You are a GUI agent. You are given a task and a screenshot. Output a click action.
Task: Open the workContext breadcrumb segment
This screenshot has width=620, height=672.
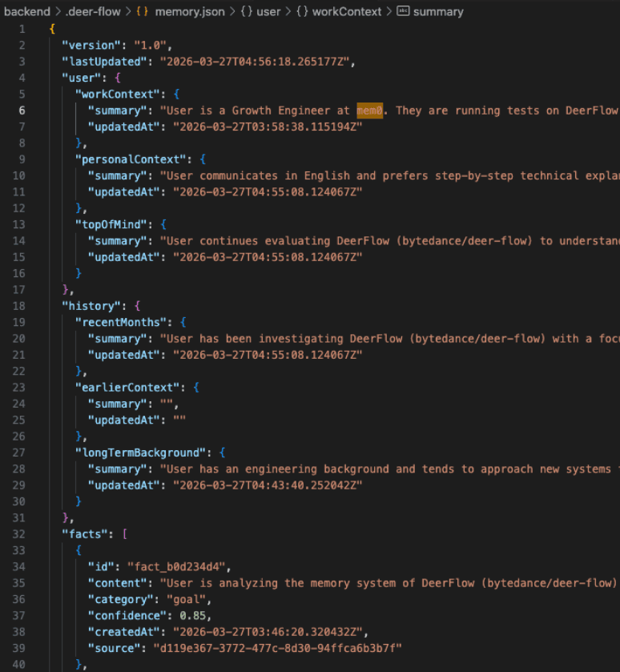[347, 11]
